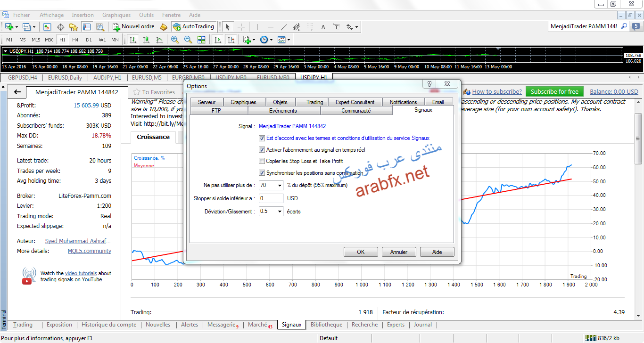Click the Profiles toolbar icon
644x343 pixels.
(26, 27)
